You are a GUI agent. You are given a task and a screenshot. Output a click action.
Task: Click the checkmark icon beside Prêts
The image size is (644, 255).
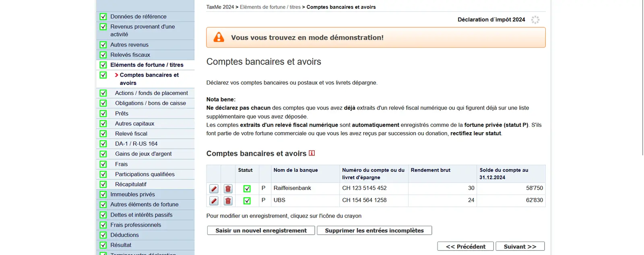[x=103, y=114]
